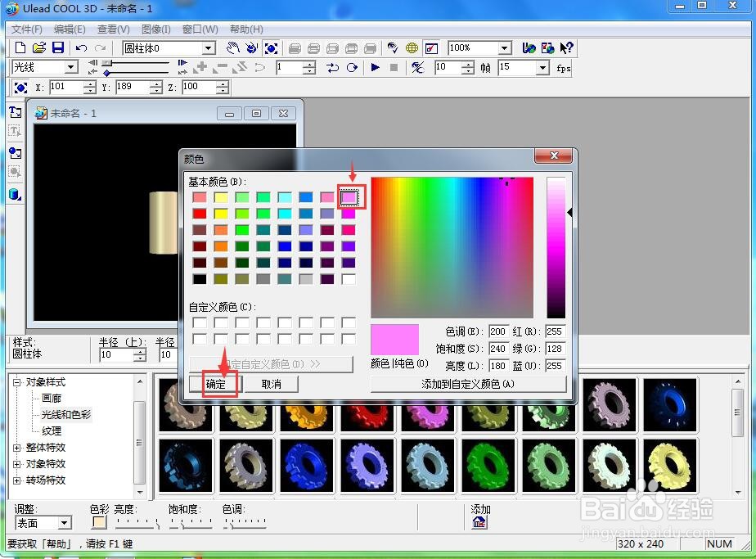Click the first empty custom color slot
Screen dimensions: 756x559
(x=200, y=322)
